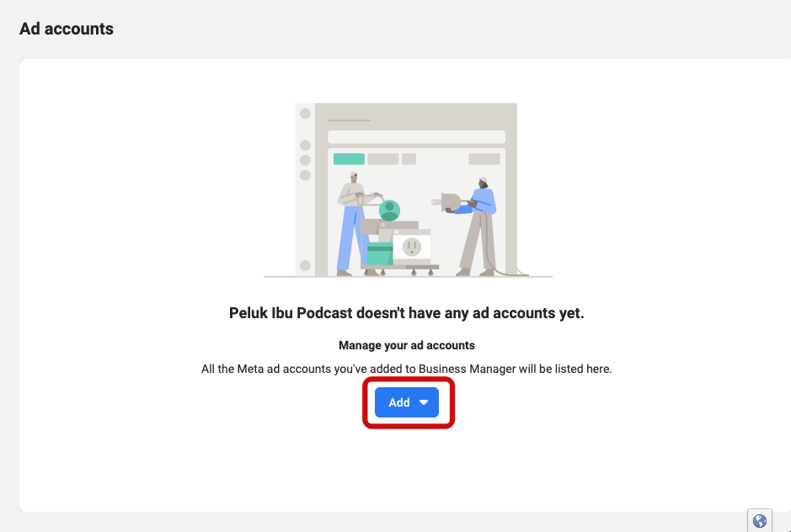Click the bottom circle in illustrated sidebar
This screenshot has width=791, height=532.
tap(305, 265)
